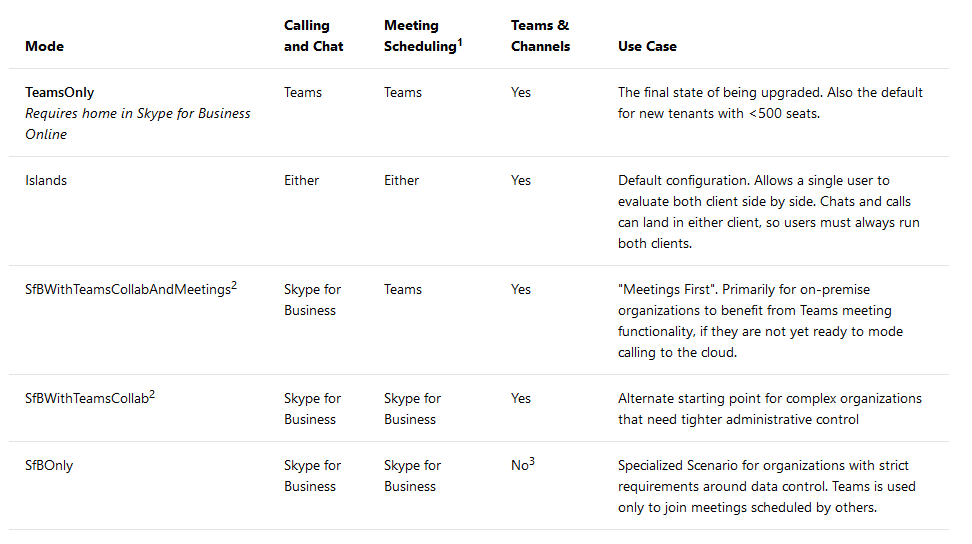Click 'Either' in the Islands Calling and Chat cell
The image size is (972, 544).
click(301, 180)
